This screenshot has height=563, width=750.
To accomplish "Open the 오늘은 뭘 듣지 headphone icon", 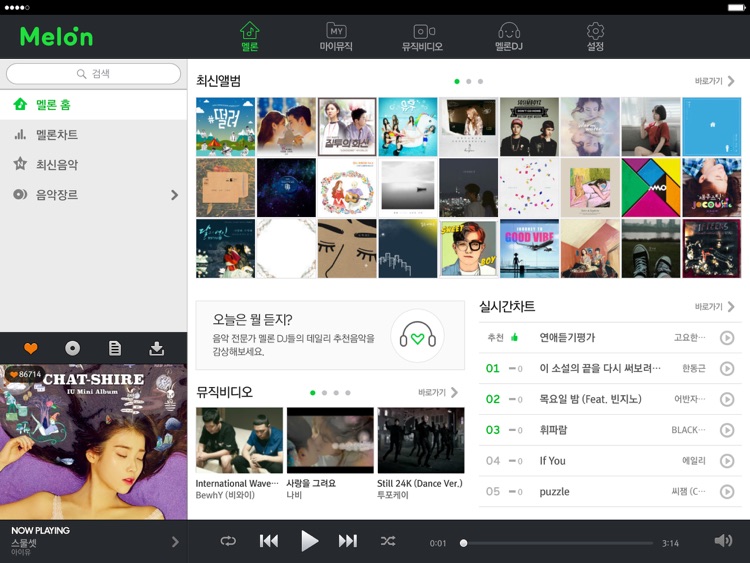I will pos(417,335).
